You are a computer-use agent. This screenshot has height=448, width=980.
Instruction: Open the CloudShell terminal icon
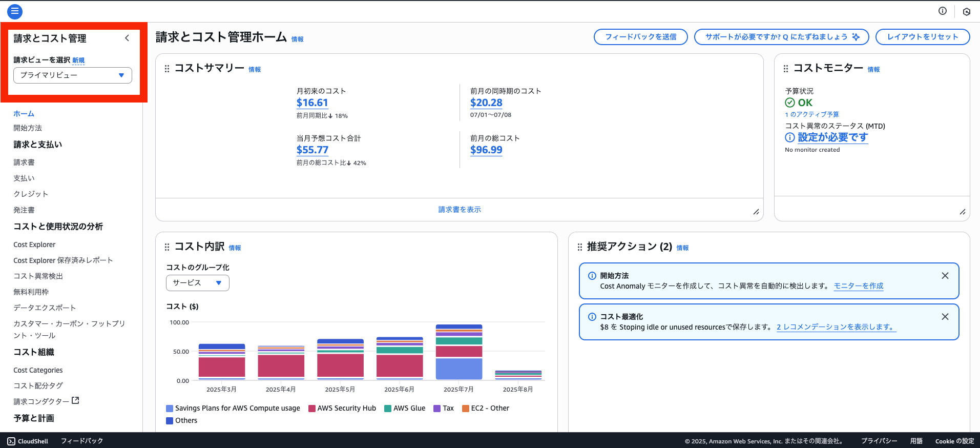(x=11, y=441)
